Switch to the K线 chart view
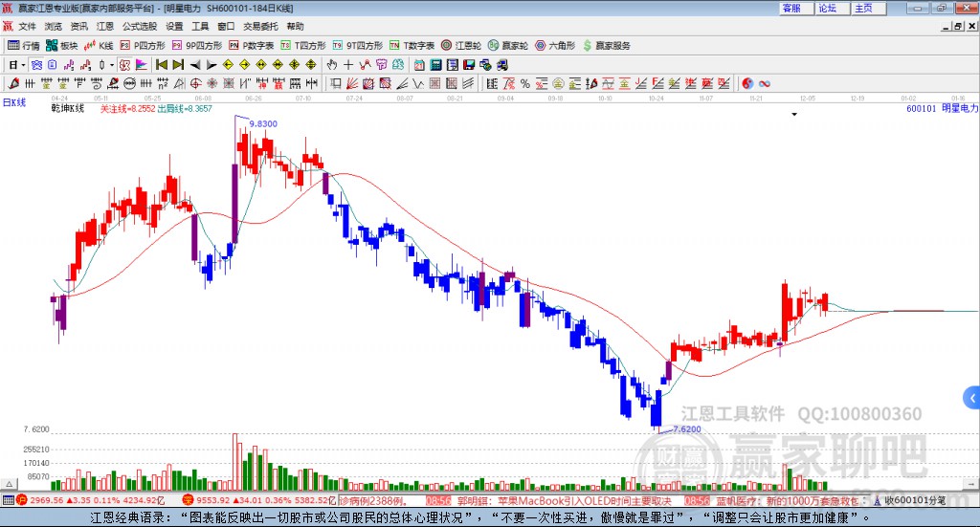 [99, 46]
